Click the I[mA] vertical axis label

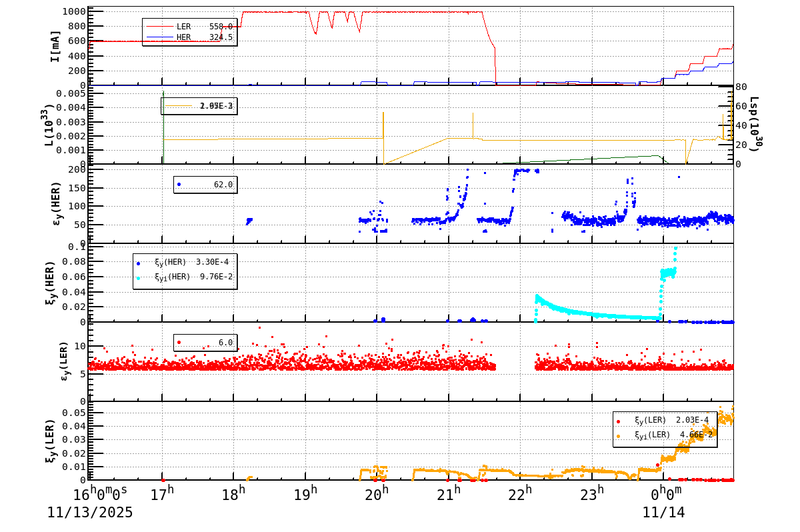tap(56, 45)
